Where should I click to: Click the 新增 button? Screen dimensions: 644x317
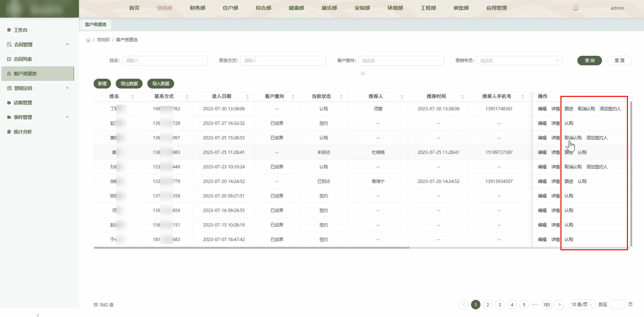pyautogui.click(x=102, y=84)
